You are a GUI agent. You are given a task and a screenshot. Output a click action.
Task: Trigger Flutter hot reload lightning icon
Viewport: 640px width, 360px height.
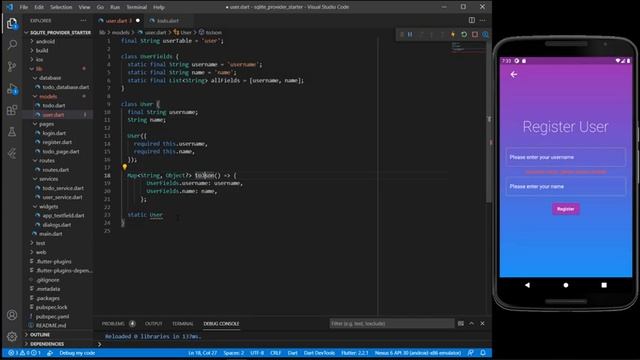[453, 35]
